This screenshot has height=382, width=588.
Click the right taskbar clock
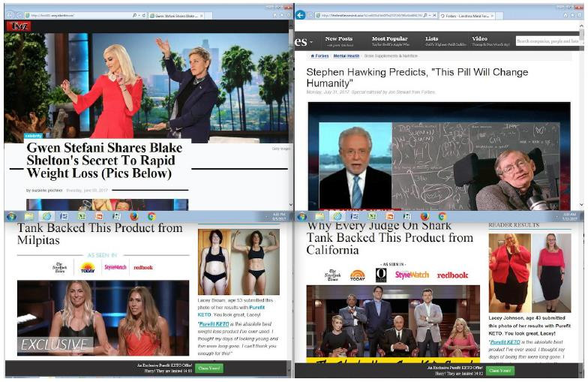click(x=570, y=216)
